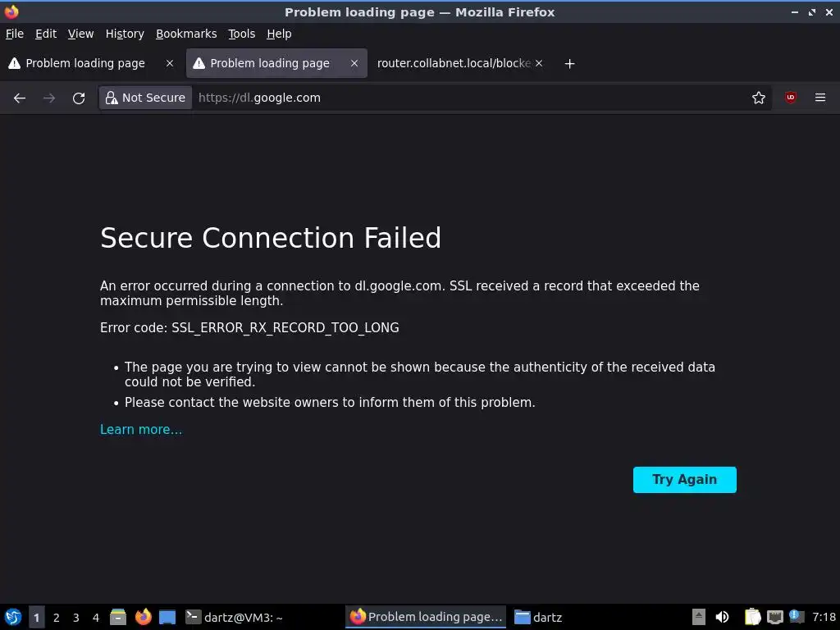Screen dimensions: 840x630
Task: Switch to workspace 4 on the pager
Action: pyautogui.click(x=95, y=617)
